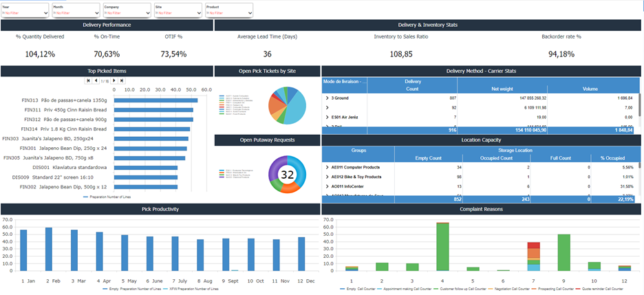The image size is (644, 295).
Task: Click the tallest green bar in Complaint Reasons
Action: (442, 246)
